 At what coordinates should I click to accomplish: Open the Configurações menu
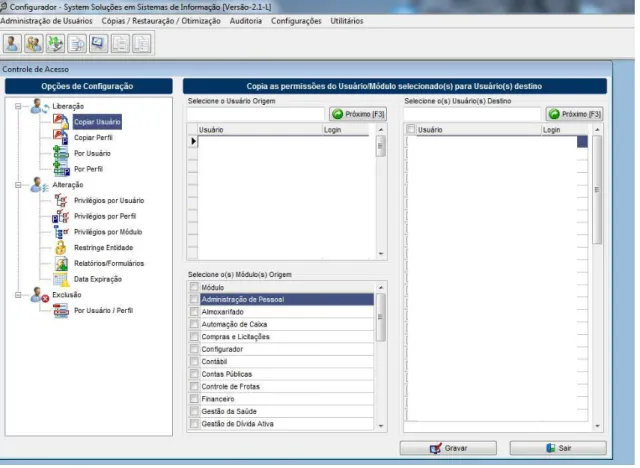click(297, 21)
